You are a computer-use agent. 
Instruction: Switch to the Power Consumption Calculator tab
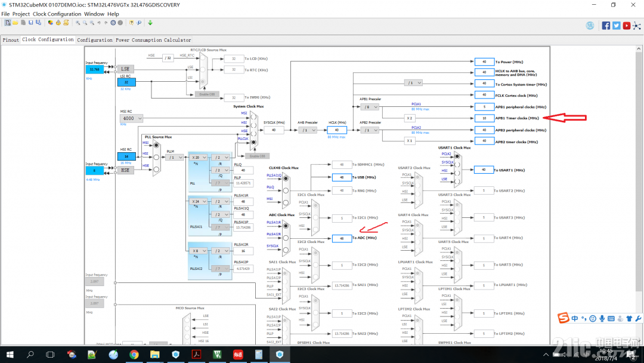point(153,40)
